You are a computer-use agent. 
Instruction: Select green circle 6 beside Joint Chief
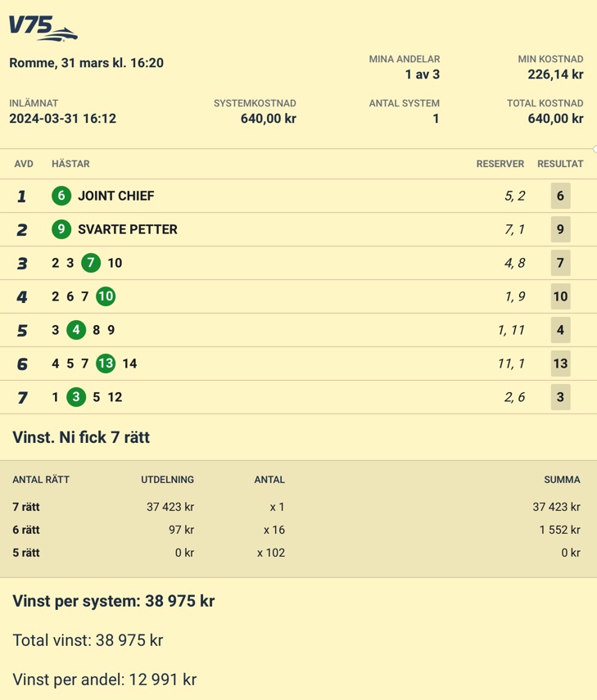[61, 196]
